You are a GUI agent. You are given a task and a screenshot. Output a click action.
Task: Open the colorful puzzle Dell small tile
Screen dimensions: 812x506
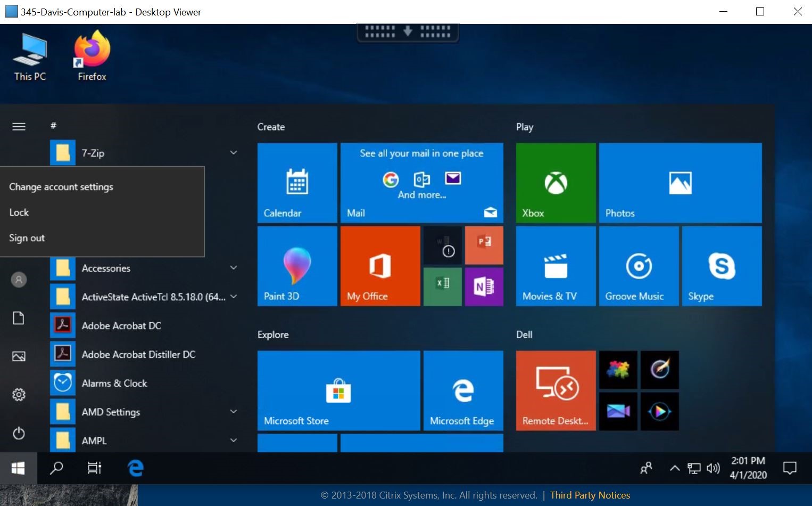click(x=618, y=370)
